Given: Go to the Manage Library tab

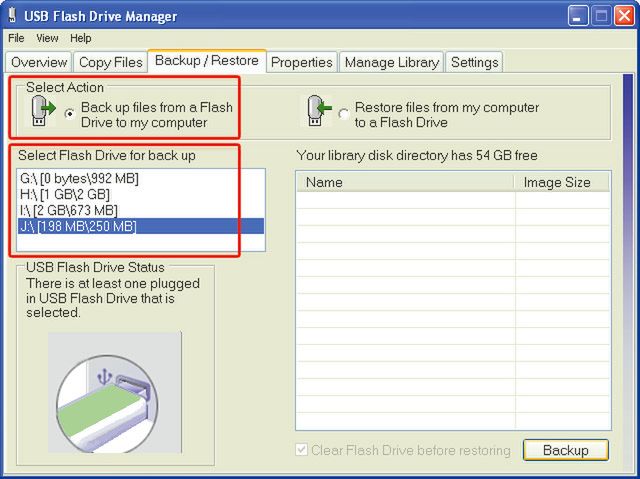Looking at the screenshot, I should (x=391, y=62).
